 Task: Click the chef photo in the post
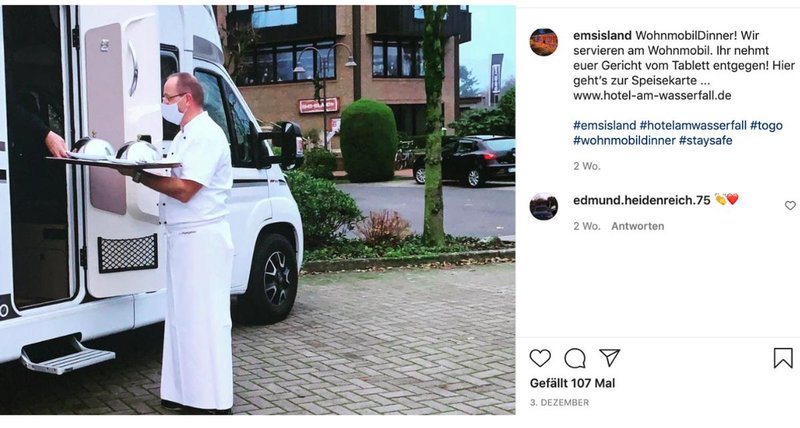[257, 210]
